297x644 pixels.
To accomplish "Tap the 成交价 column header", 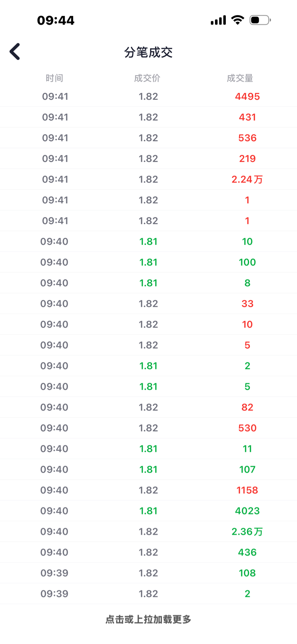I will coord(147,78).
